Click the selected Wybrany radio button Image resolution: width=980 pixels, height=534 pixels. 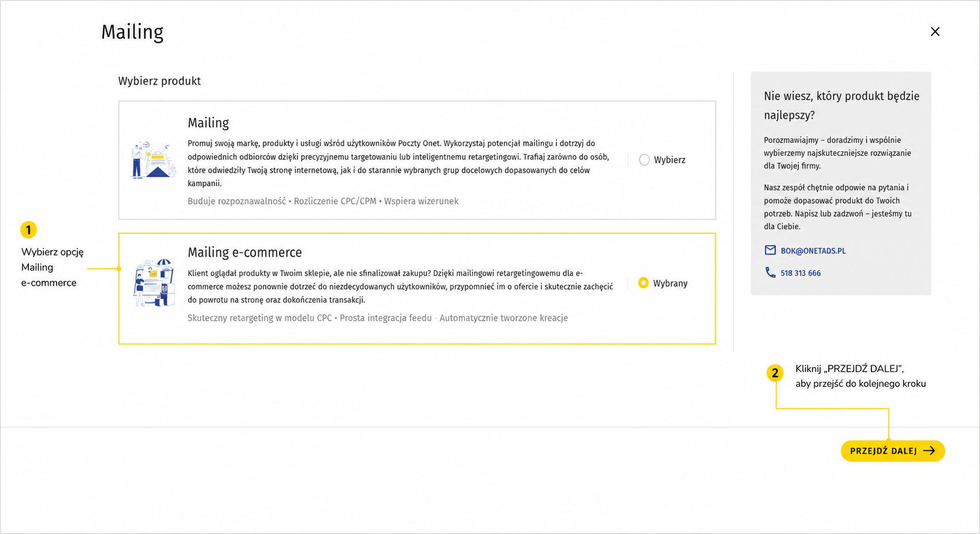click(643, 283)
